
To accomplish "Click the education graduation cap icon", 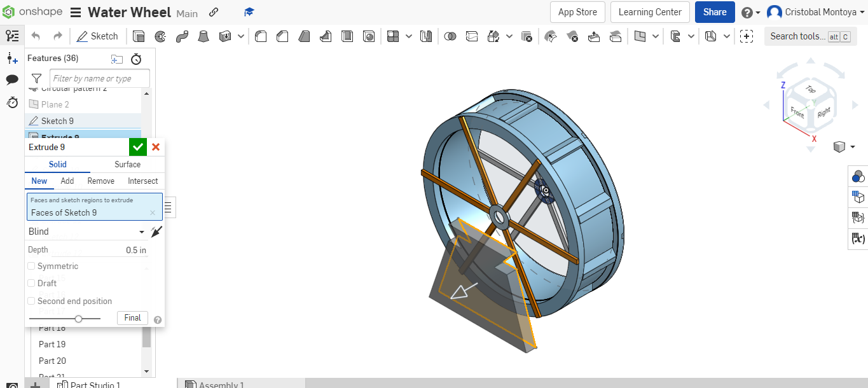I will (x=249, y=12).
